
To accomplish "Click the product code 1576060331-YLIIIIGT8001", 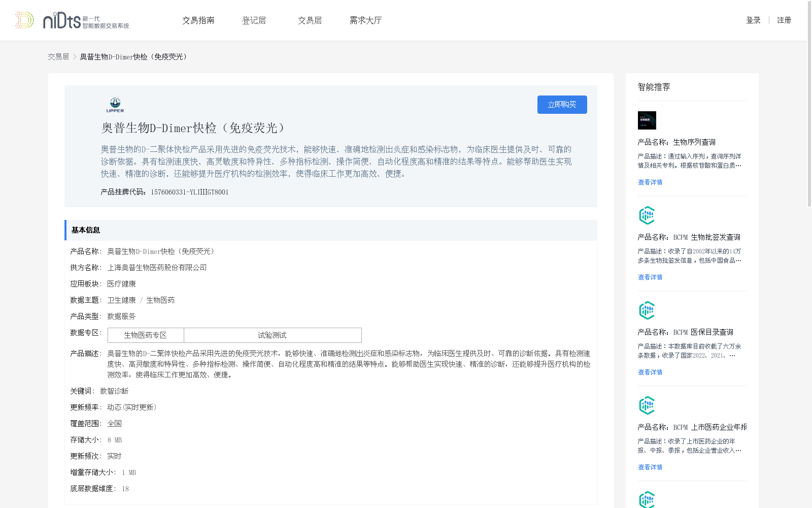I will click(x=190, y=192).
